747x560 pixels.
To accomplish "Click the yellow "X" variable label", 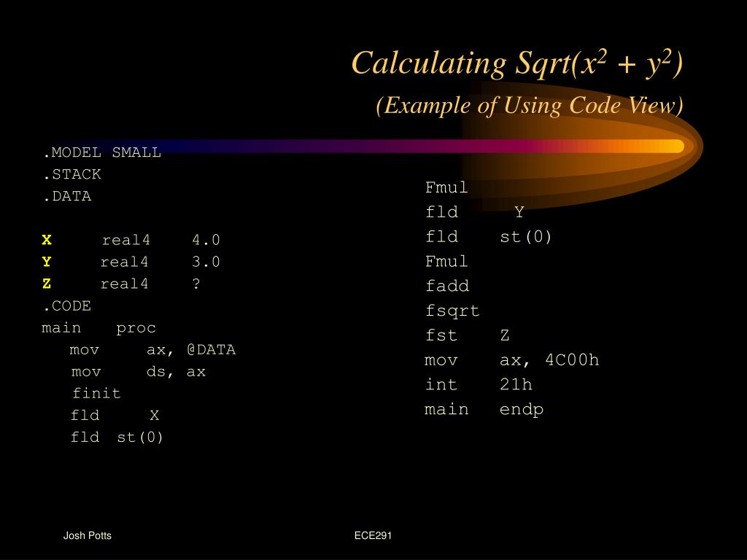I will click(47, 239).
